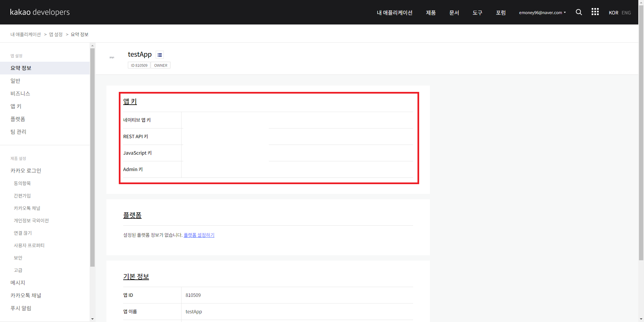Image resolution: width=644 pixels, height=322 pixels.
Task: Click the 플랫폼 설정하기 link
Action: coord(199,235)
